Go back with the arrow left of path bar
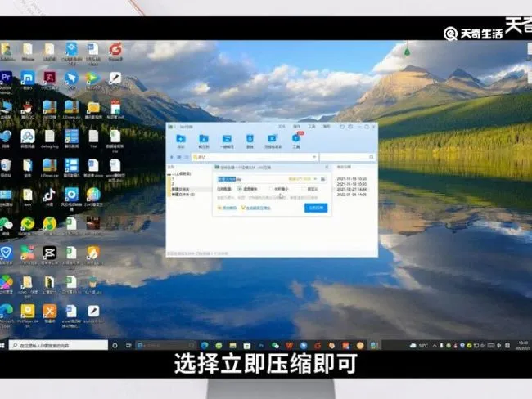 click(x=172, y=157)
